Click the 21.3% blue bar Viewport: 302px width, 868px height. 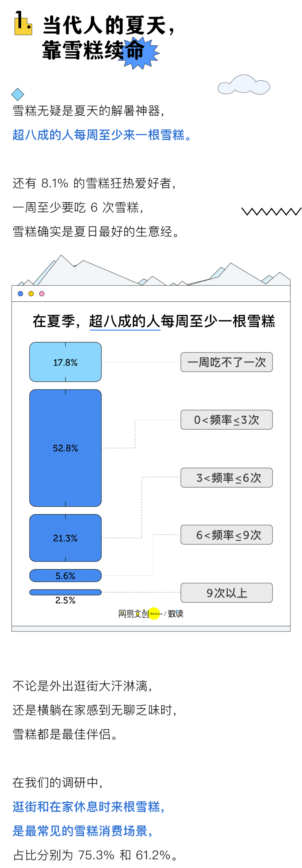65,538
